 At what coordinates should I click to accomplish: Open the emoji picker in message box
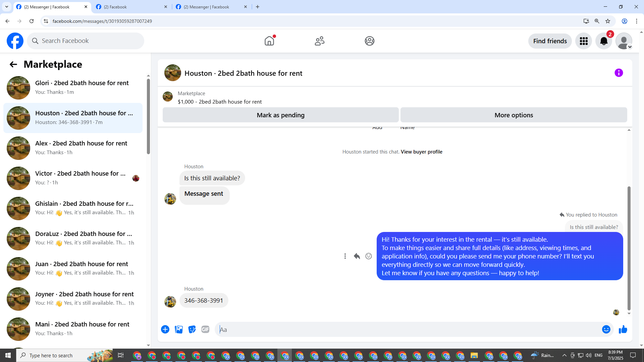tap(606, 329)
